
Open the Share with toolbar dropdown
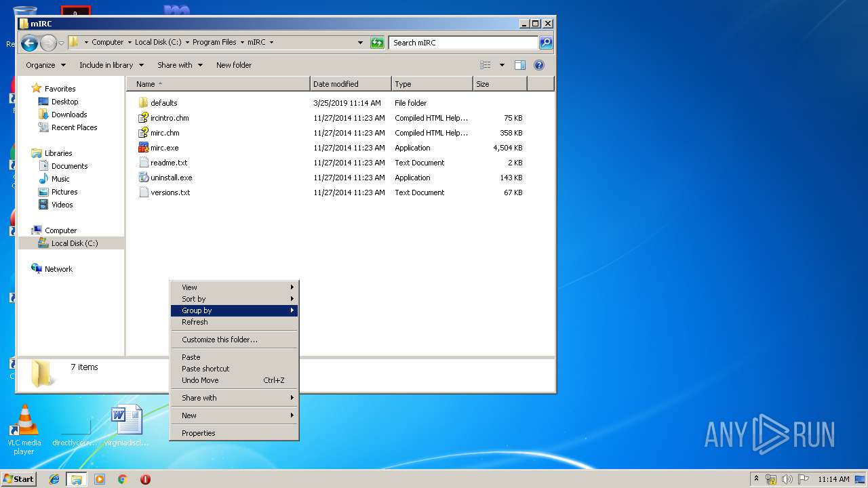[180, 65]
